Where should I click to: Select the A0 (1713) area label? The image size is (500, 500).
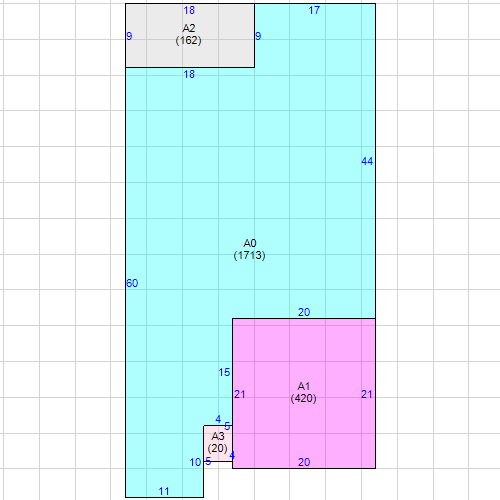(250, 249)
